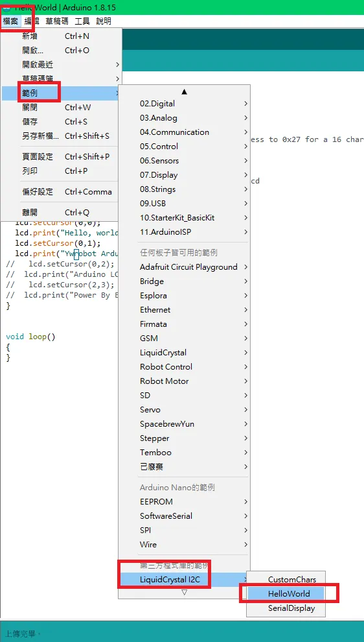Expand 05.Control examples submenu
Viewport: 364px width, 642px height.
click(x=184, y=146)
